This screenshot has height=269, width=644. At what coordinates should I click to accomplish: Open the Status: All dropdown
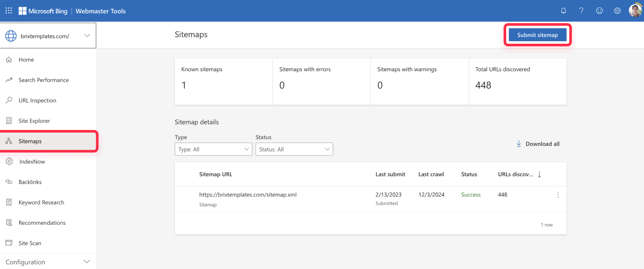tap(294, 149)
